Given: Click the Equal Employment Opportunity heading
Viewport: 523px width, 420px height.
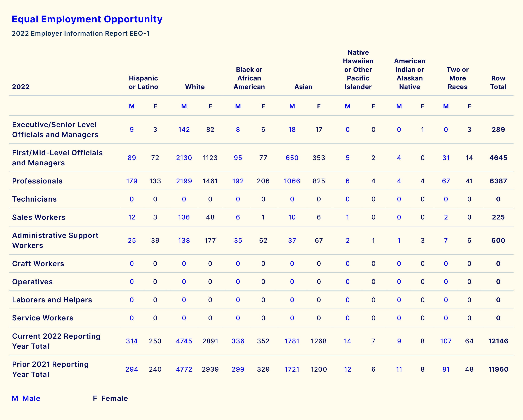Looking at the screenshot, I should [87, 19].
